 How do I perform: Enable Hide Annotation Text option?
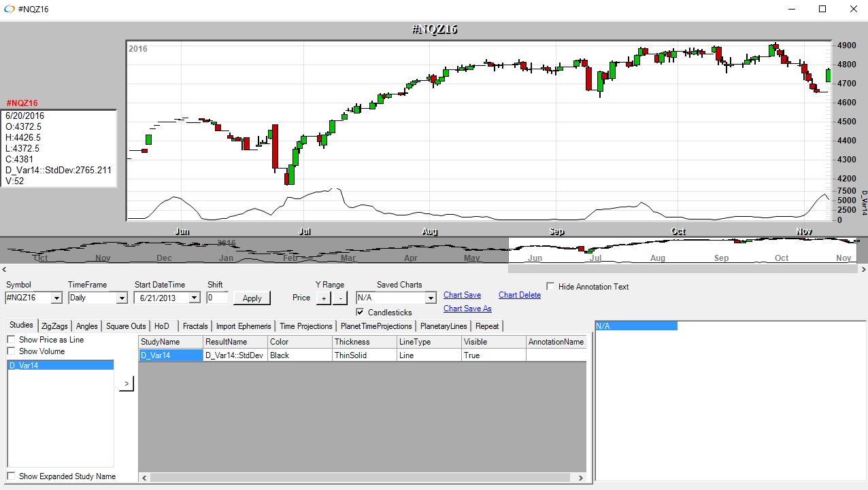coord(551,287)
